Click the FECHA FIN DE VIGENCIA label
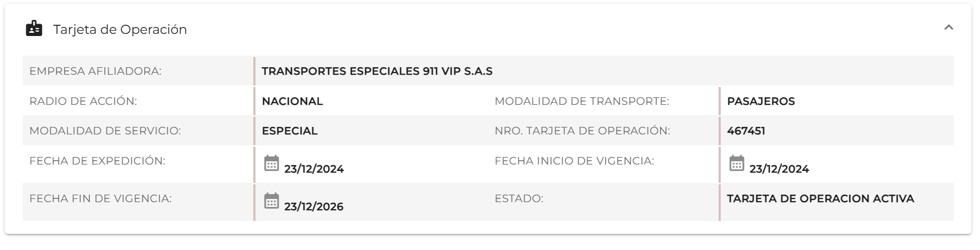This screenshot has height=250, width=980. coord(101,198)
